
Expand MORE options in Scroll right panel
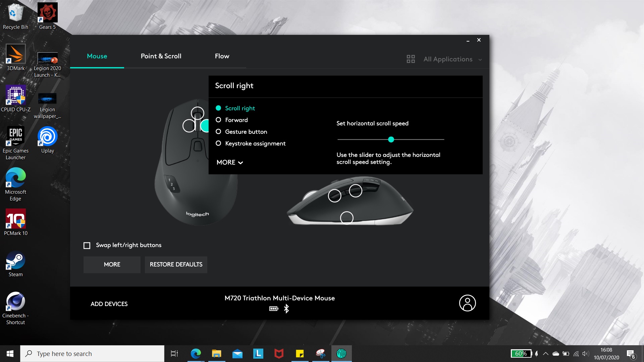coord(230,162)
